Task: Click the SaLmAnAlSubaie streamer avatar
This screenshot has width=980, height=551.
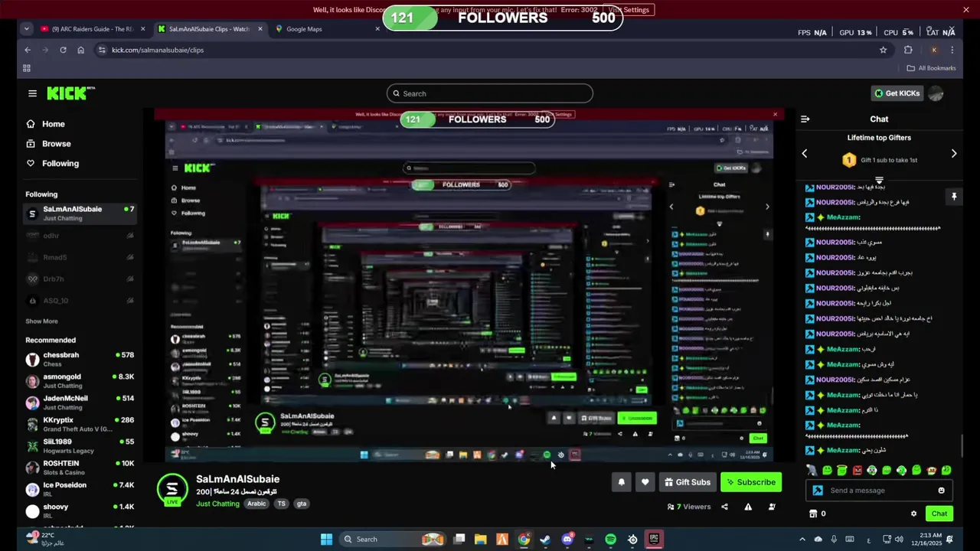Action: pyautogui.click(x=172, y=490)
